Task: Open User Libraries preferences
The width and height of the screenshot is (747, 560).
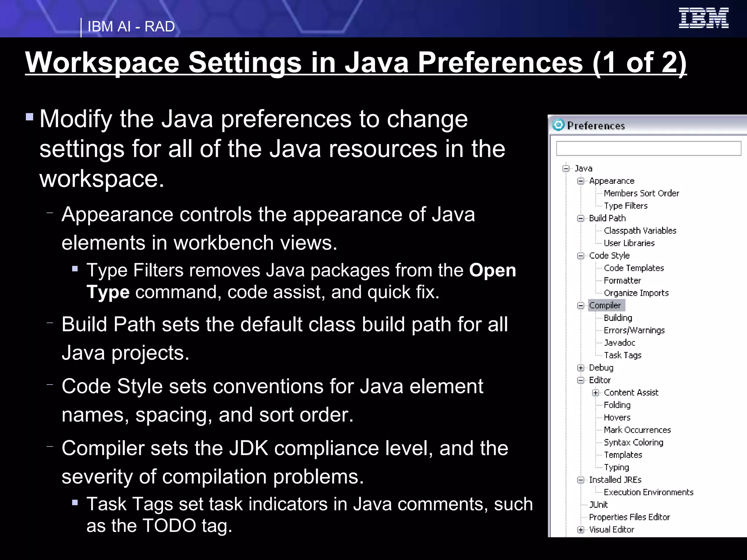Action: (x=629, y=243)
